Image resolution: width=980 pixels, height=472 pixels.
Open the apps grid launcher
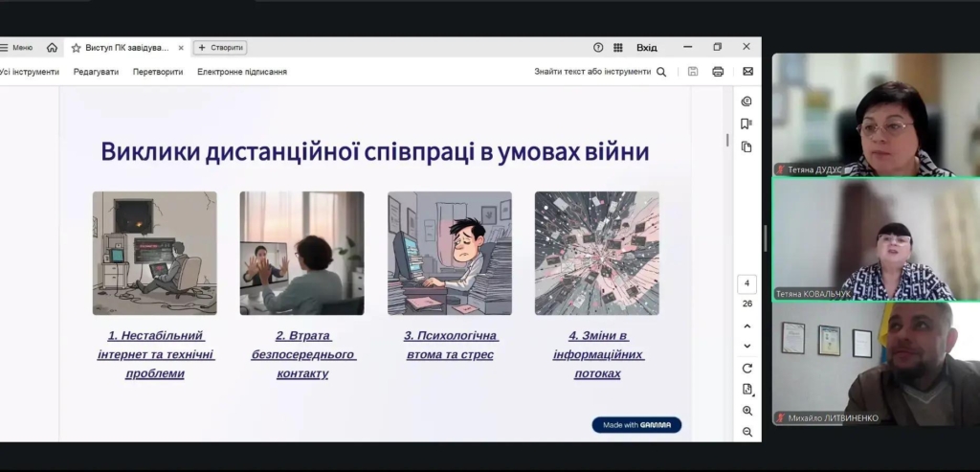[618, 47]
